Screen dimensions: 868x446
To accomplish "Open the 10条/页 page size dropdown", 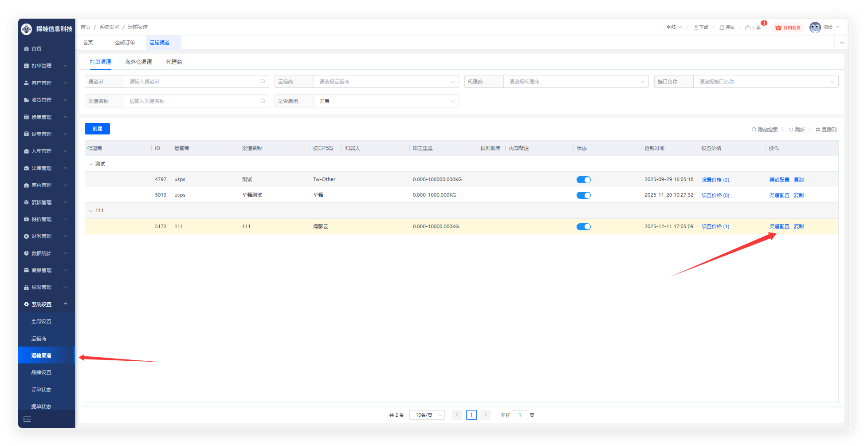I will [x=427, y=415].
